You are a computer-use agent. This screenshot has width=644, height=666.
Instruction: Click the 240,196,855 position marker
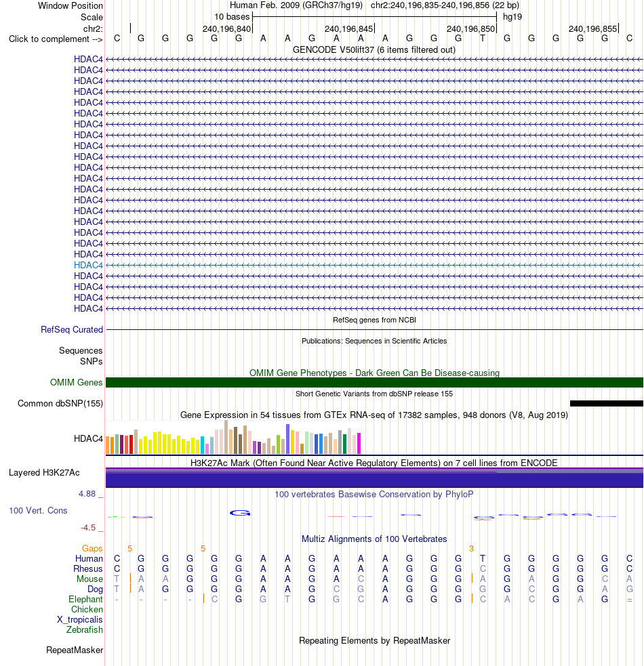coord(593,29)
